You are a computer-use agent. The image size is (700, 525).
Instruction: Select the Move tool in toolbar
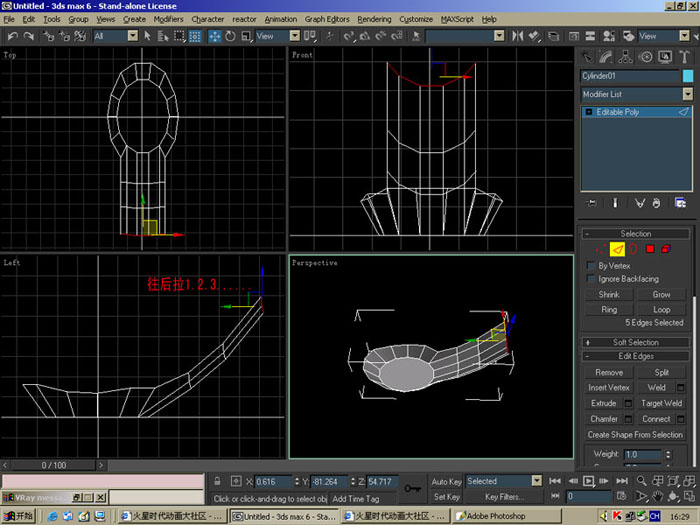pyautogui.click(x=215, y=36)
